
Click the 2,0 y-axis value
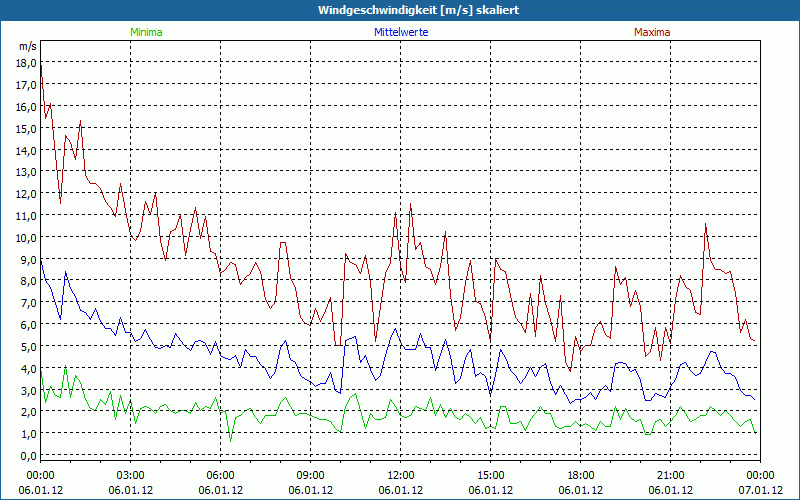coord(29,412)
